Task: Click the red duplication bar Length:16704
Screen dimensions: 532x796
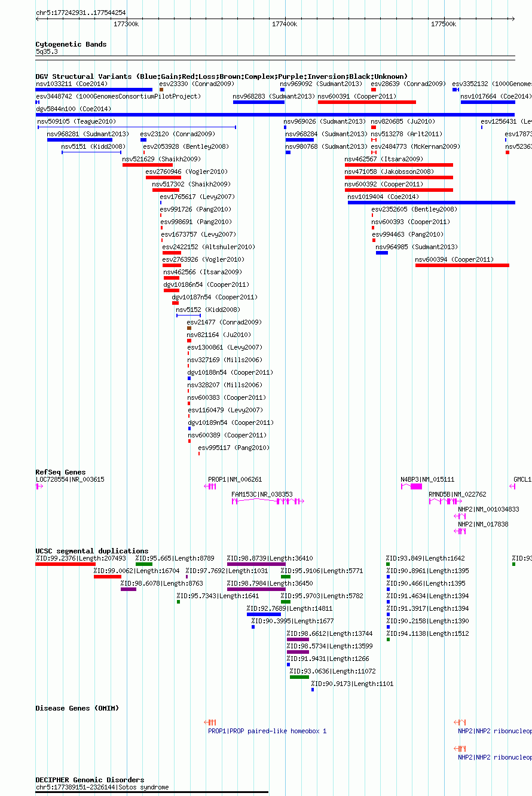Action: pos(108,577)
